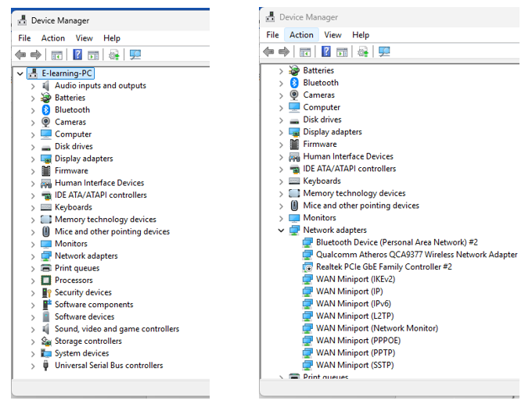Click the Audio inputs and outputs speaker icon

click(x=46, y=85)
